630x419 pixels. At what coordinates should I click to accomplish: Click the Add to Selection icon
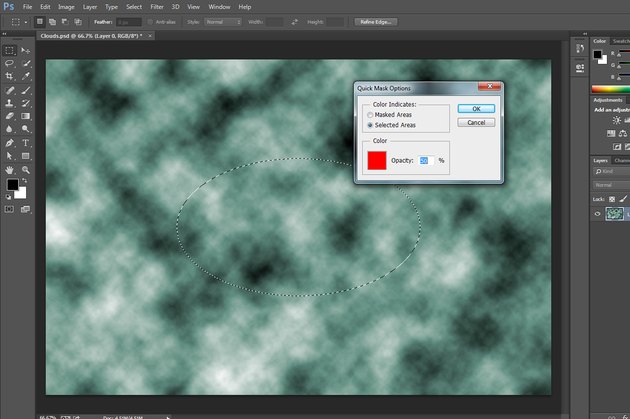coord(52,22)
